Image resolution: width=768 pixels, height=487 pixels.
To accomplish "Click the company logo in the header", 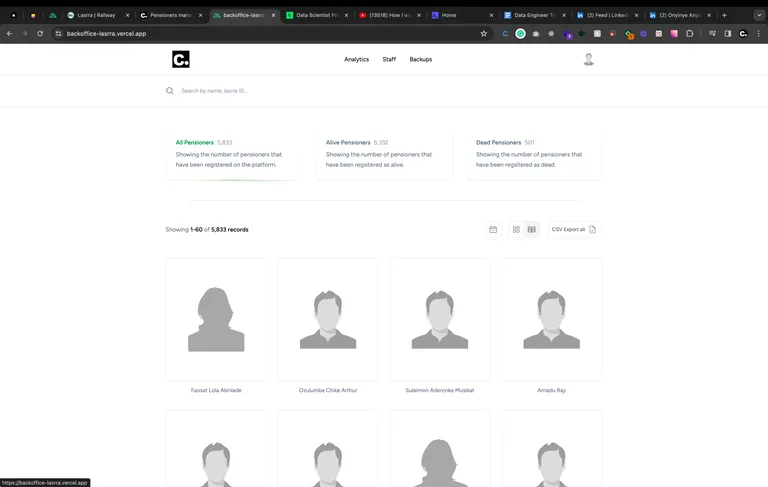I will pyautogui.click(x=180, y=60).
